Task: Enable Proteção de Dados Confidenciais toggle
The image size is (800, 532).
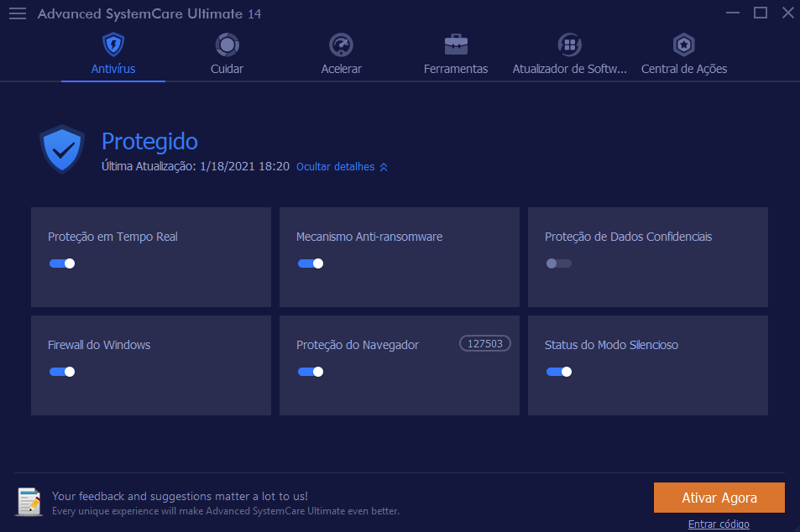Action: [x=559, y=263]
